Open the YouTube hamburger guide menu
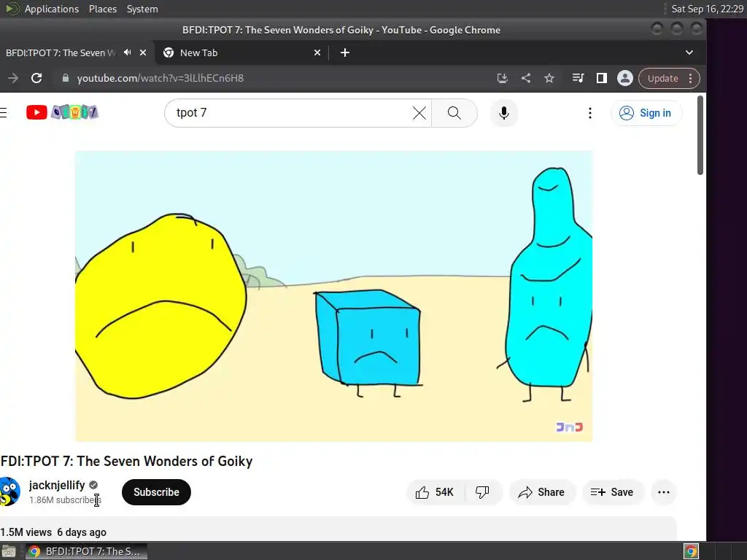Screen dimensions: 747x560 (4, 112)
